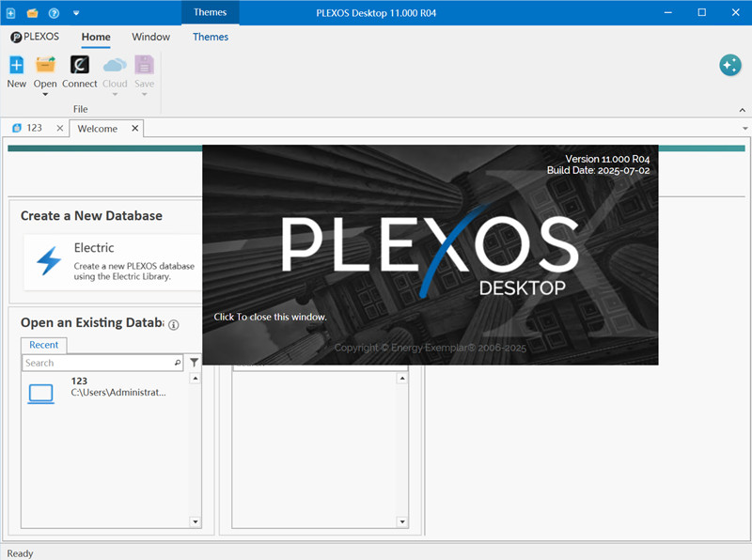The height and width of the screenshot is (560, 752).
Task: Click the laptop icon of the 123 database entry
Action: point(39,393)
